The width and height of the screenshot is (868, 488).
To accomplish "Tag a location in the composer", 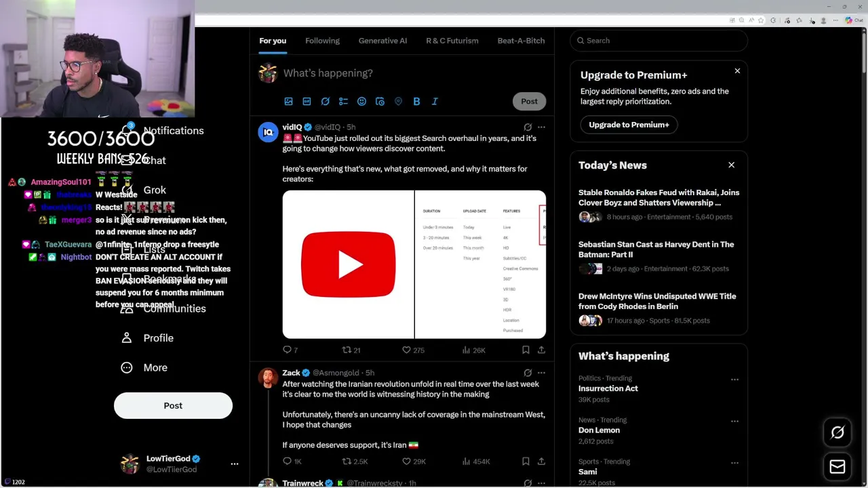I will tap(398, 101).
